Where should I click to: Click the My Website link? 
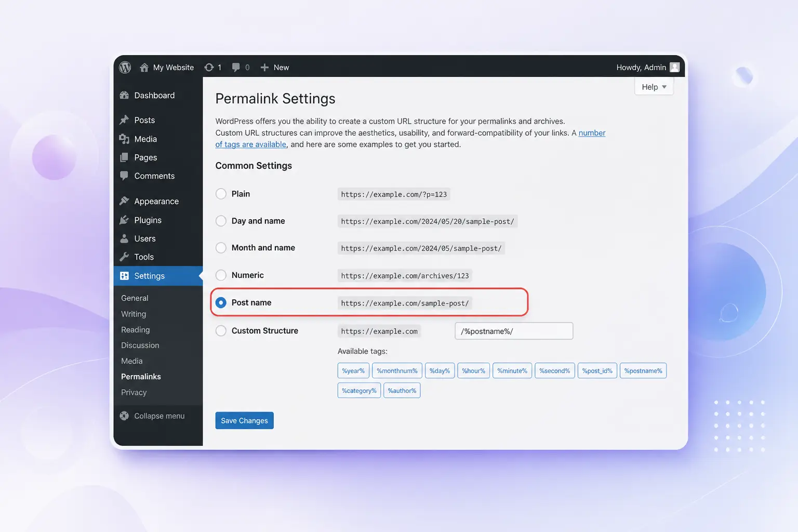tap(174, 68)
